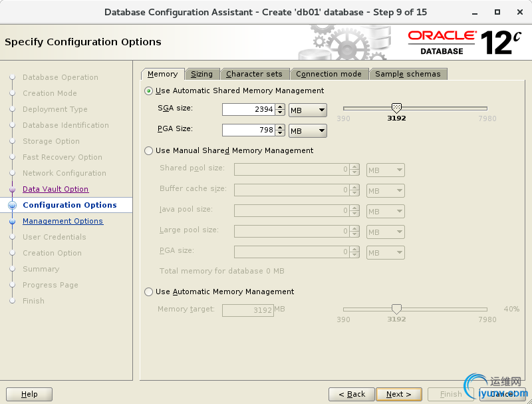
Task: Click Creation Mode step in sidebar
Action: click(49, 93)
